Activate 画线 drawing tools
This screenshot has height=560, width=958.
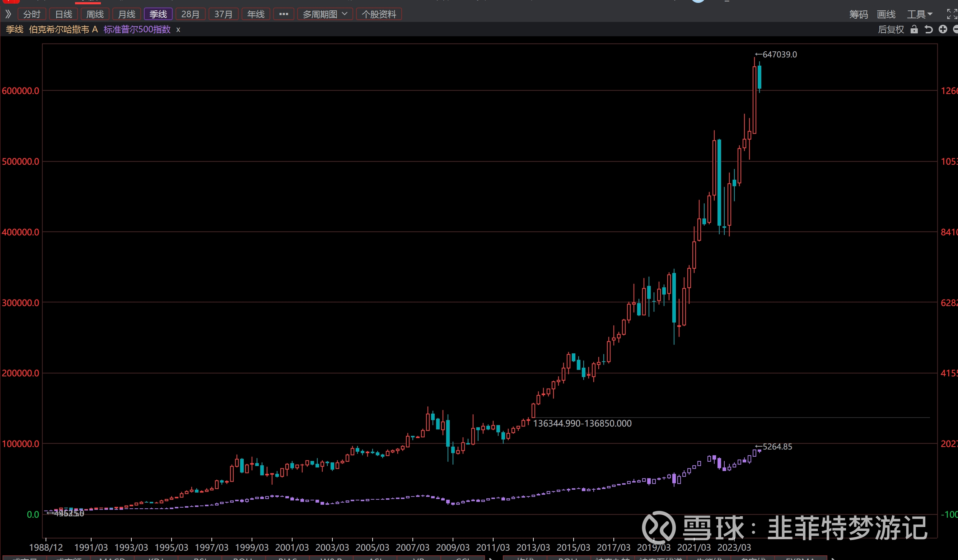coord(886,14)
